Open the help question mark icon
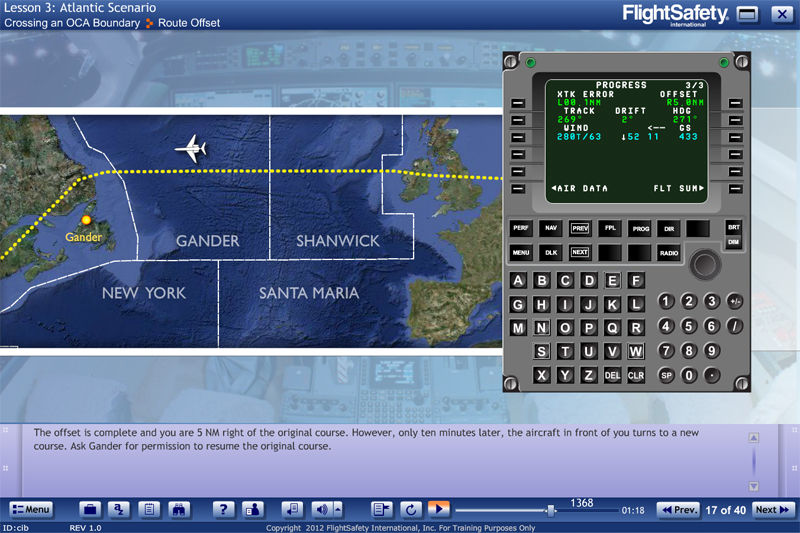800x533 pixels. 222,510
